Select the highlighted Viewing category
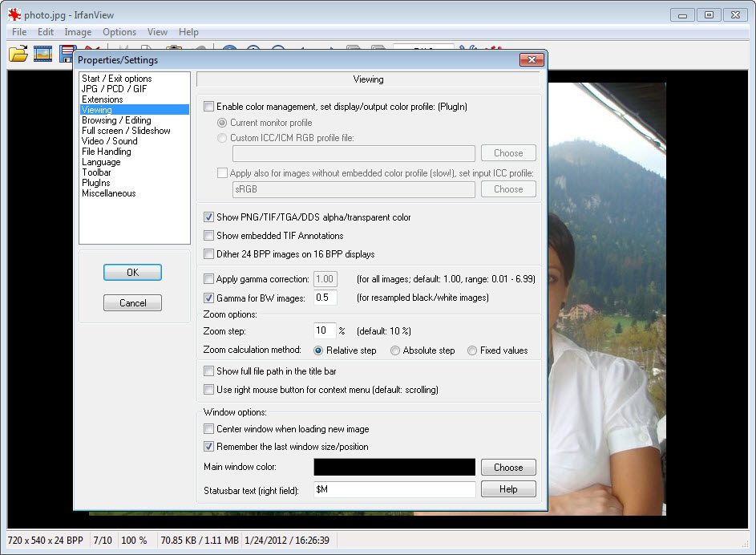 (135, 110)
